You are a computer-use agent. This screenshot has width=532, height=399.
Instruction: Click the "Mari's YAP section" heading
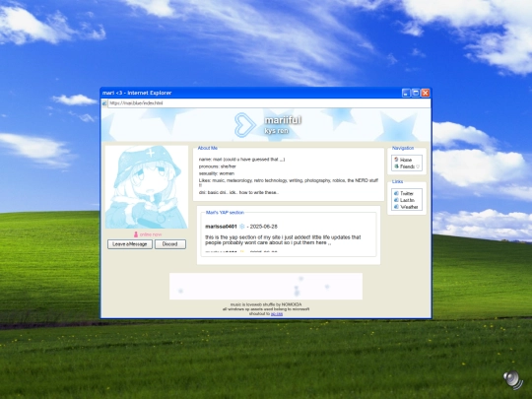225,213
